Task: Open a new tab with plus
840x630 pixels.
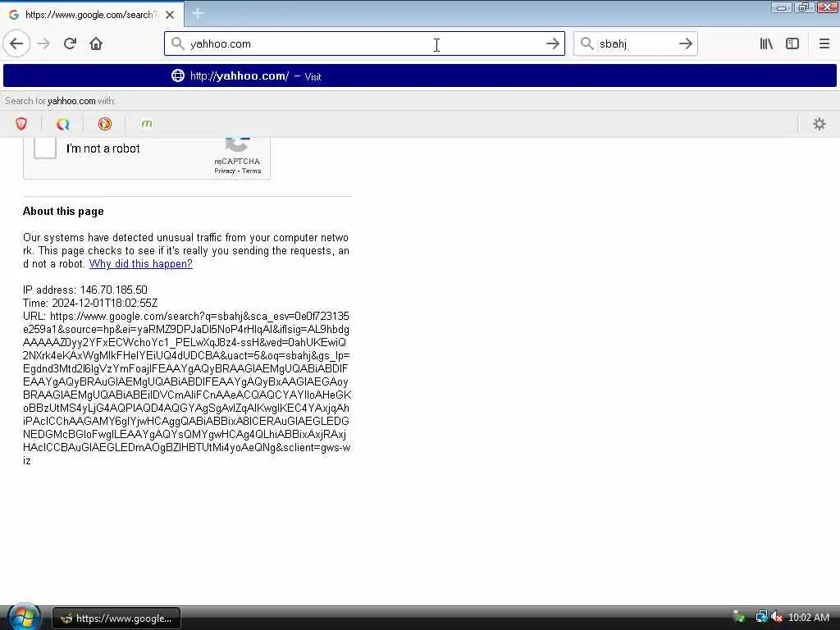Action: (198, 13)
